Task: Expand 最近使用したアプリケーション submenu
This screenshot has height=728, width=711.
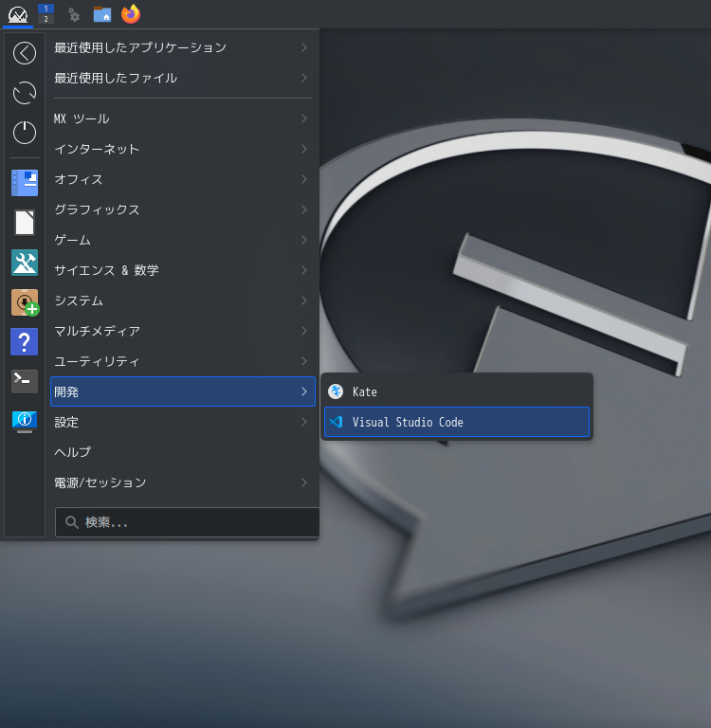Action: point(183,47)
